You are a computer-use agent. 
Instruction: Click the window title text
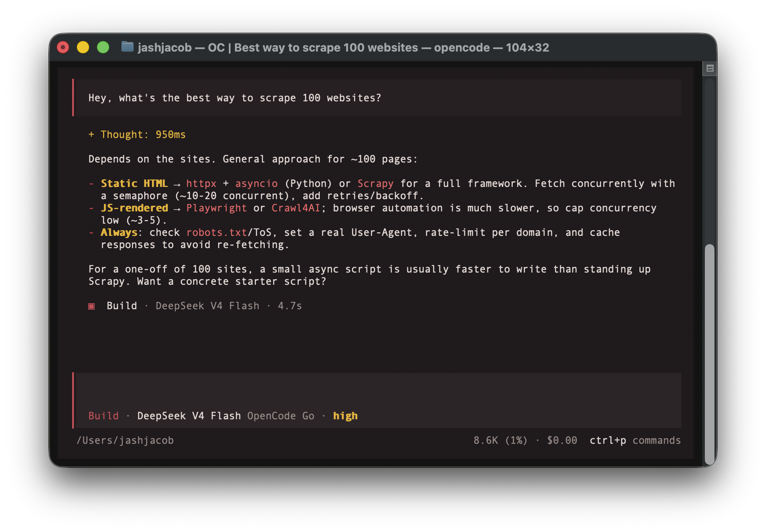(x=343, y=47)
